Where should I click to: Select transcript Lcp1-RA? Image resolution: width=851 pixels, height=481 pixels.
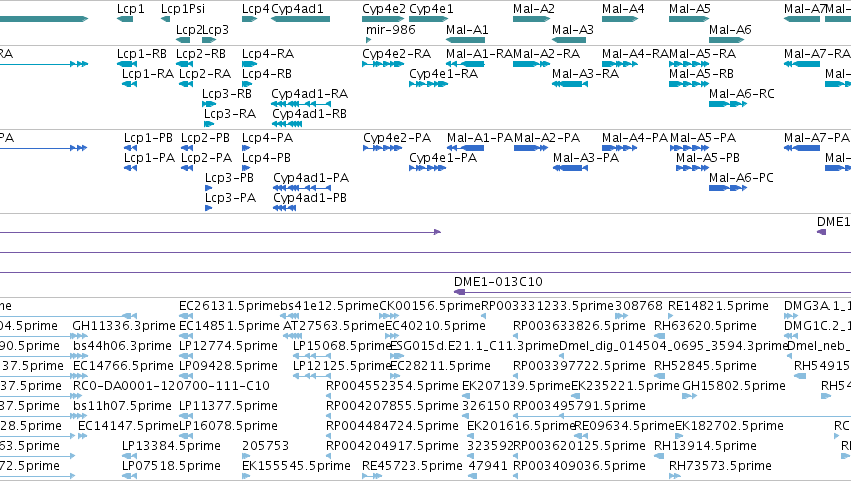pyautogui.click(x=129, y=84)
